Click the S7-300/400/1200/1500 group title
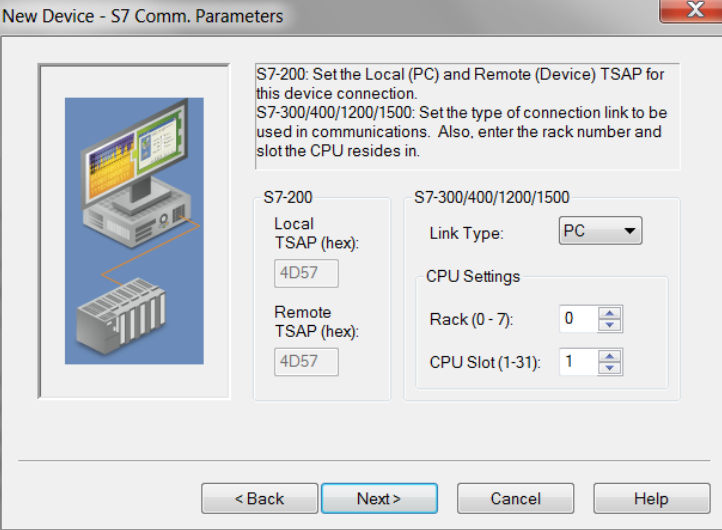The width and height of the screenshot is (722, 530). coord(491,197)
